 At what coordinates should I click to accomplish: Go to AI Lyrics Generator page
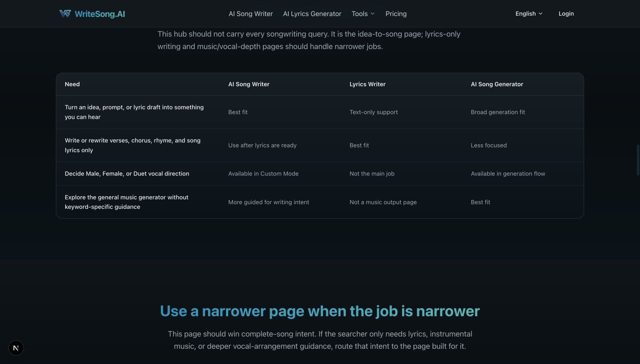[x=312, y=14]
